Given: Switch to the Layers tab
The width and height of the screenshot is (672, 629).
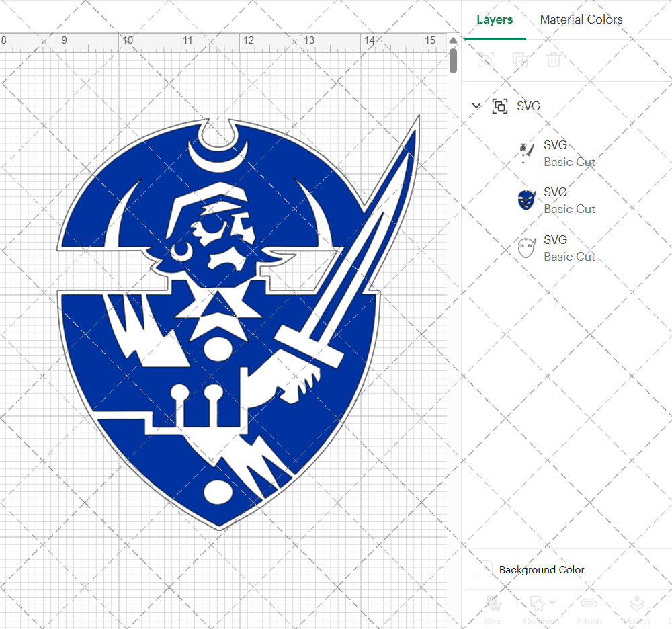Looking at the screenshot, I should coord(495,19).
